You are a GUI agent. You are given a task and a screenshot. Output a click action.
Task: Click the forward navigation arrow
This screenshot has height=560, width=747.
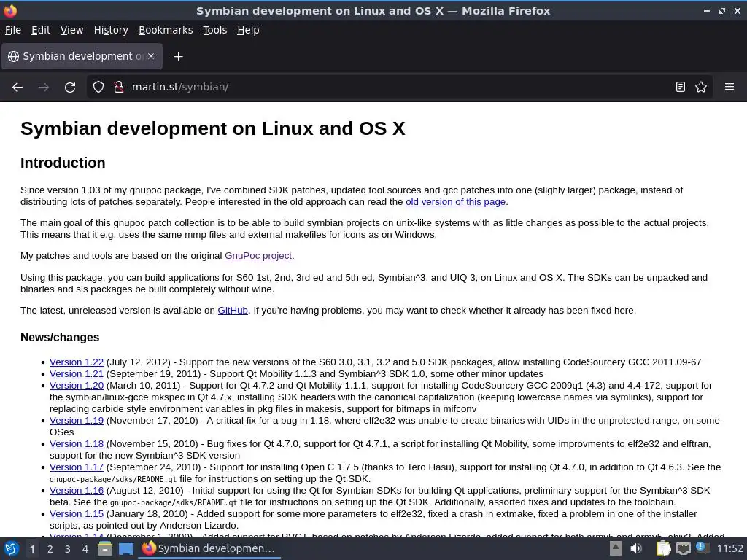click(x=44, y=87)
